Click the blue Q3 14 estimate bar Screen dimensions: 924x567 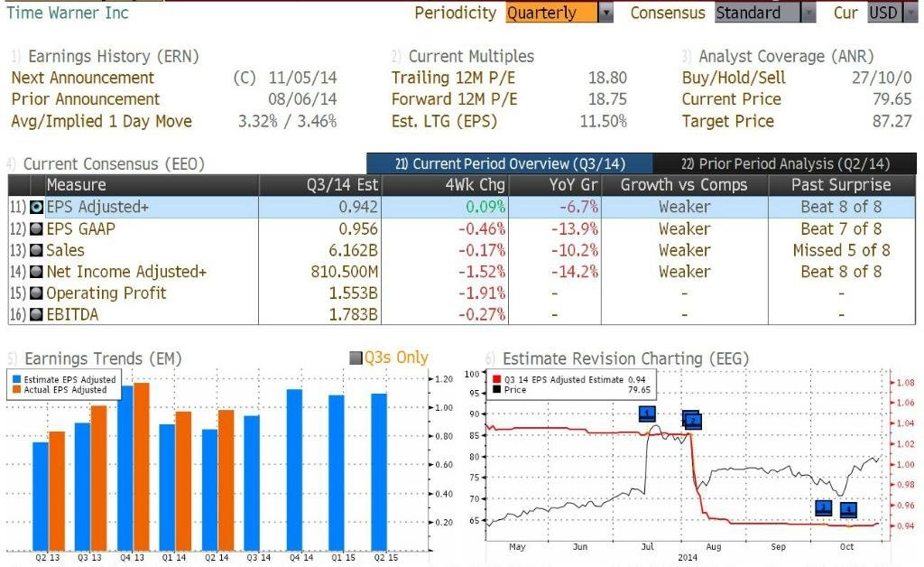252,483
